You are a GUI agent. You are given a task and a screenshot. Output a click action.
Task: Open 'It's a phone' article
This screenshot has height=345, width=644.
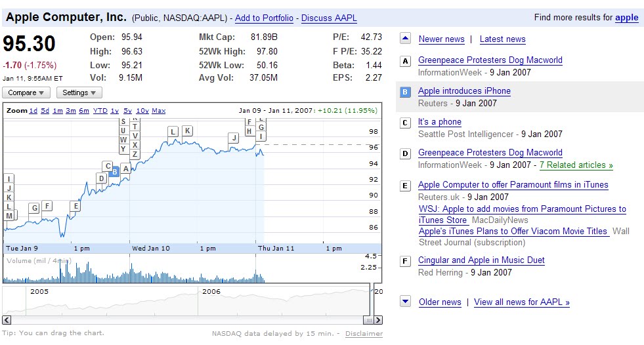[439, 122]
